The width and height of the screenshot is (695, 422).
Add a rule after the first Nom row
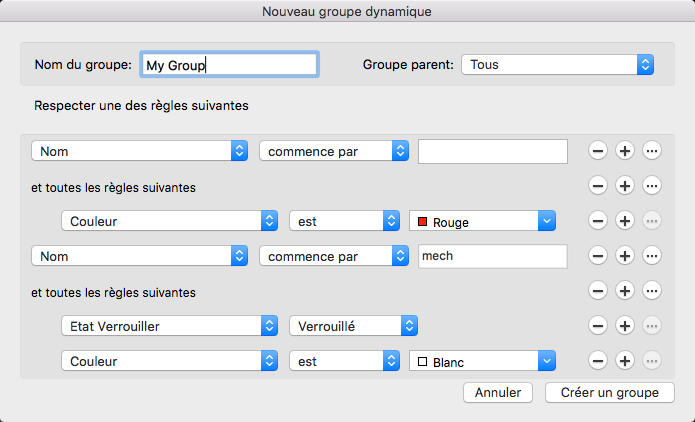[625, 151]
